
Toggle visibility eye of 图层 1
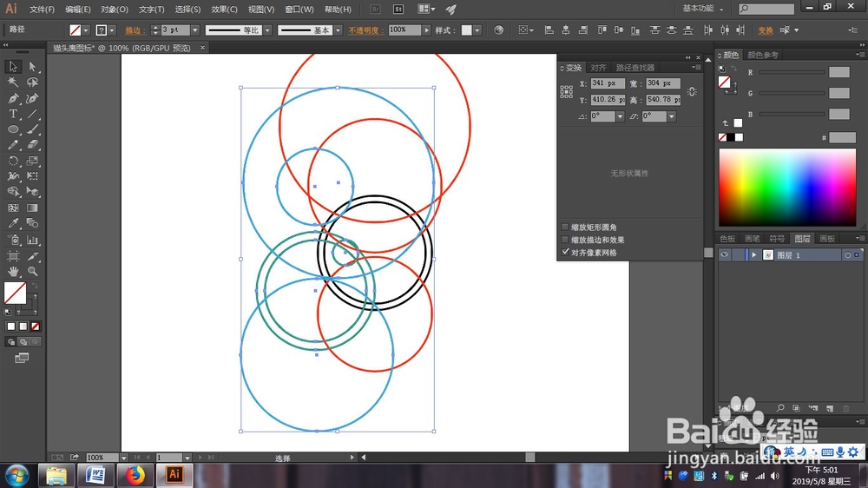(x=724, y=254)
